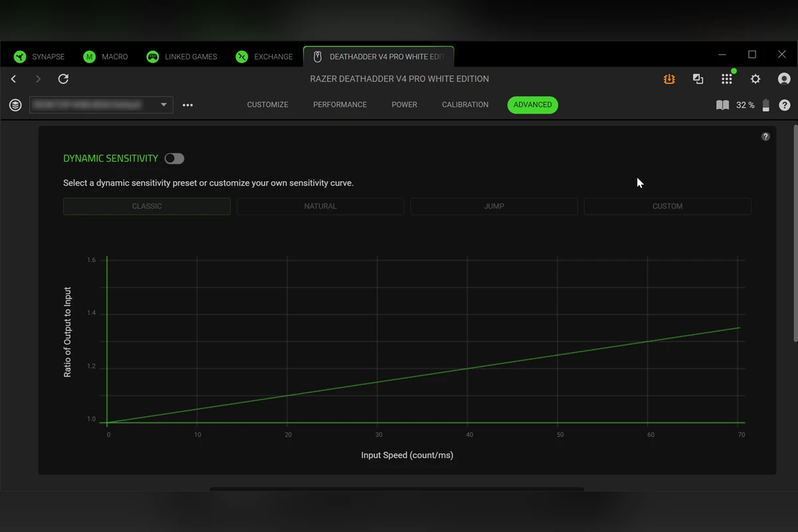Click the mouse device icon in the tab
The height and width of the screenshot is (532, 798).
(317, 57)
